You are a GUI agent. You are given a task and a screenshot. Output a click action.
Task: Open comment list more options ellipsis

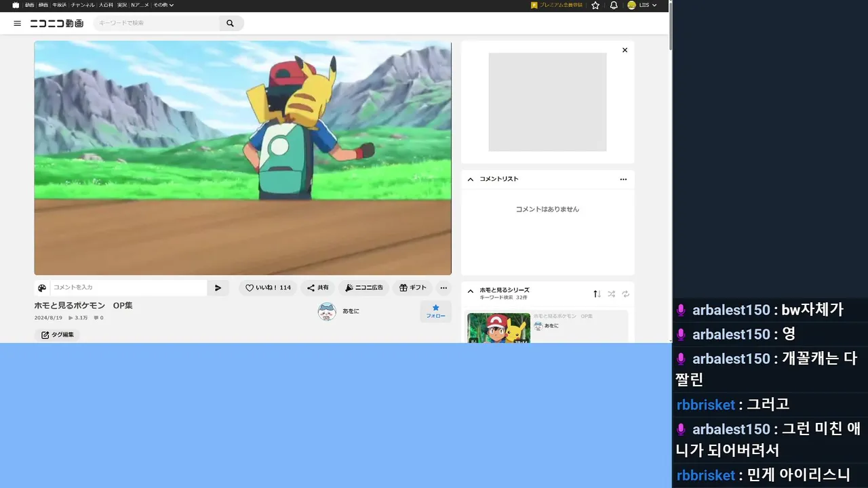point(623,179)
